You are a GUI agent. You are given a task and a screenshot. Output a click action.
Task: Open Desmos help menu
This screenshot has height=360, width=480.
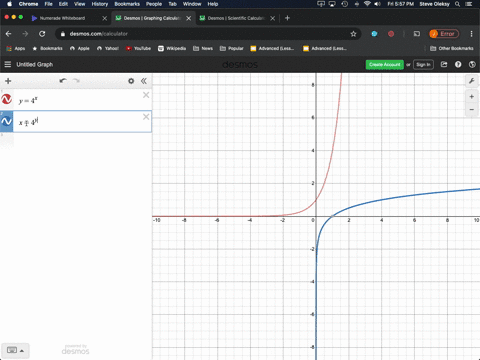tap(458, 64)
